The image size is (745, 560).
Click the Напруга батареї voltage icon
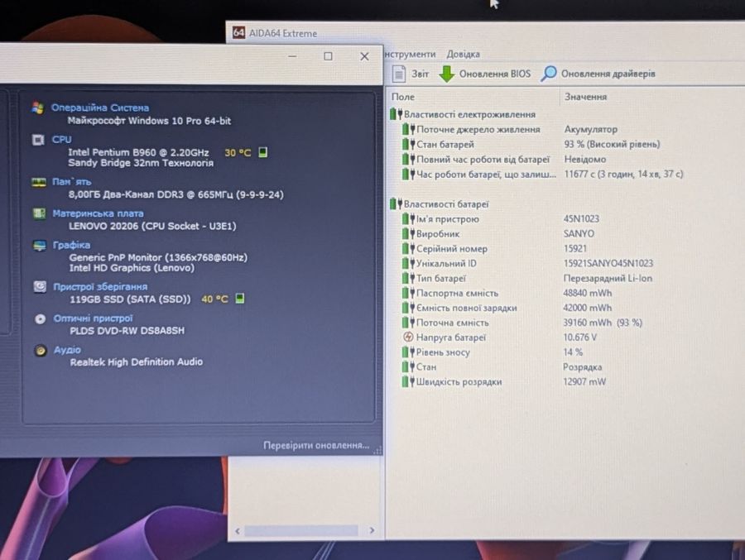tap(408, 337)
